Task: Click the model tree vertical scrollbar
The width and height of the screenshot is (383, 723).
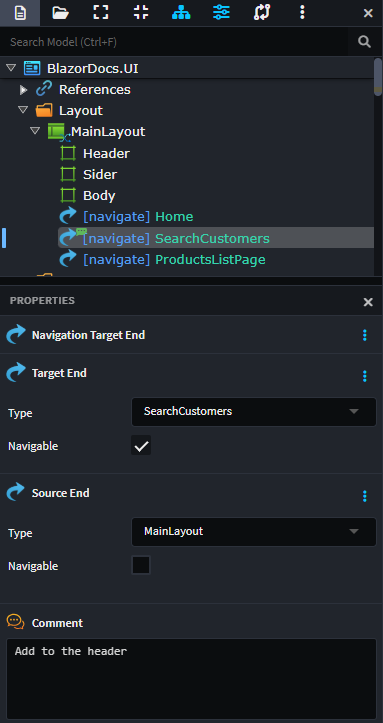Action: click(378, 77)
